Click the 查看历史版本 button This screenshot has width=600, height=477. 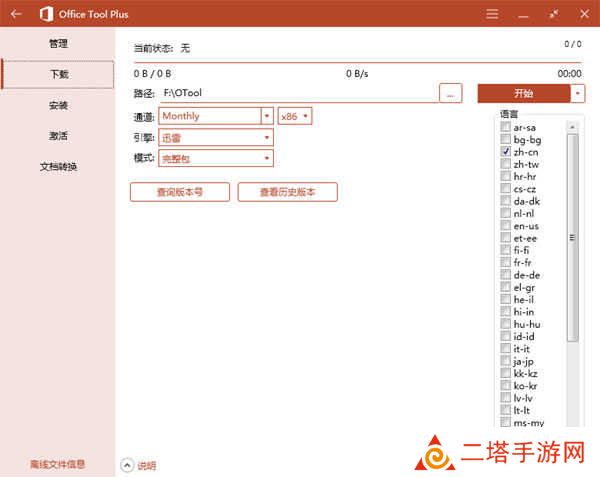tap(287, 192)
